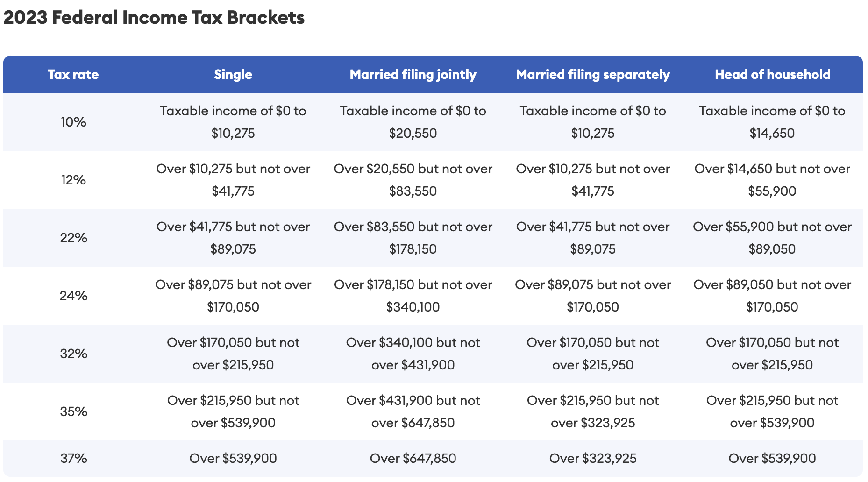Select the 24% tax rate cell
This screenshot has width=868, height=482.
click(x=73, y=296)
